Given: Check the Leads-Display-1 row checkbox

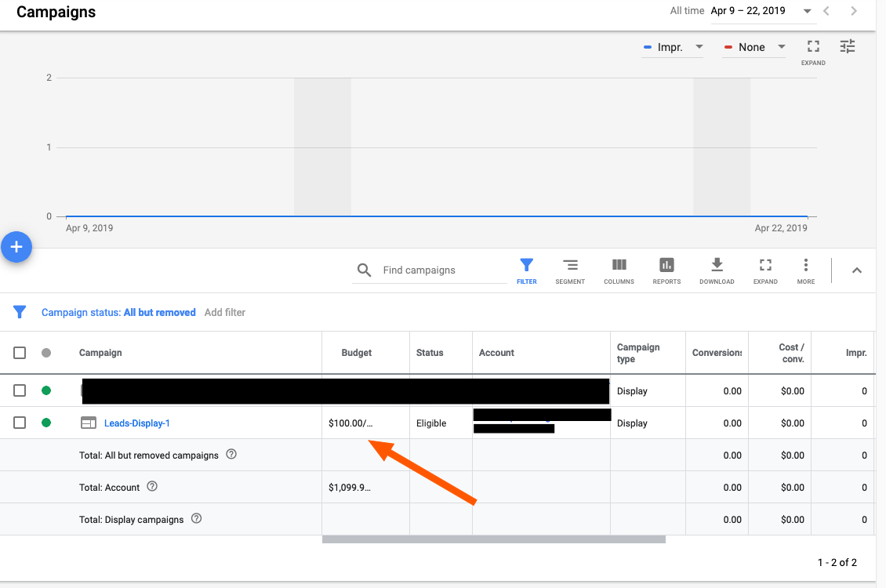Looking at the screenshot, I should pyautogui.click(x=20, y=423).
